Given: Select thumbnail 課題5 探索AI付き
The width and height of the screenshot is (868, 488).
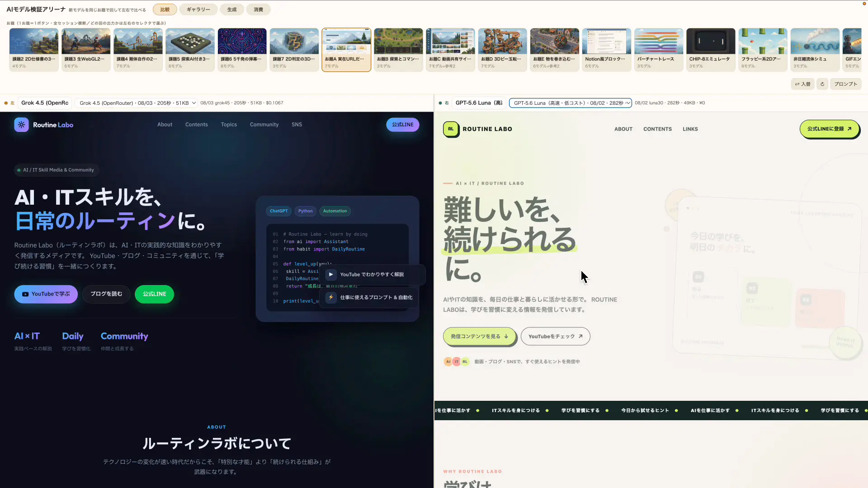Looking at the screenshot, I should pos(190,50).
